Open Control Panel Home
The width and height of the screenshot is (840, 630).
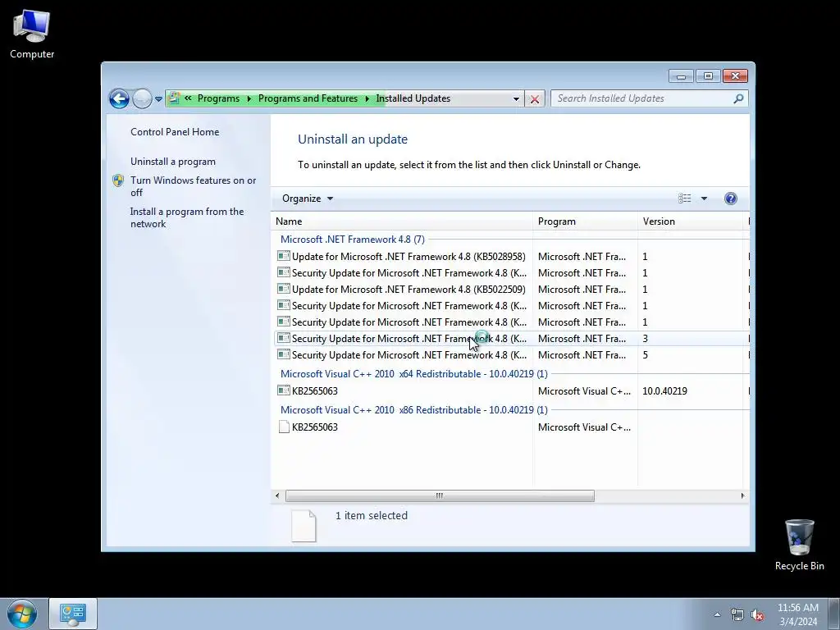pos(175,132)
